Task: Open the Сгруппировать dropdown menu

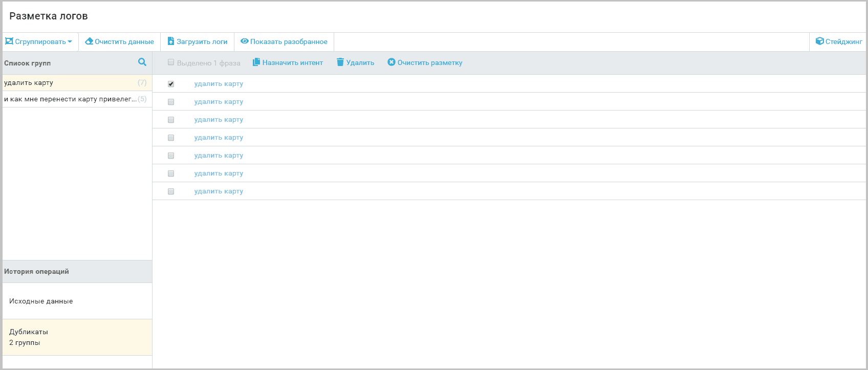Action: click(39, 42)
